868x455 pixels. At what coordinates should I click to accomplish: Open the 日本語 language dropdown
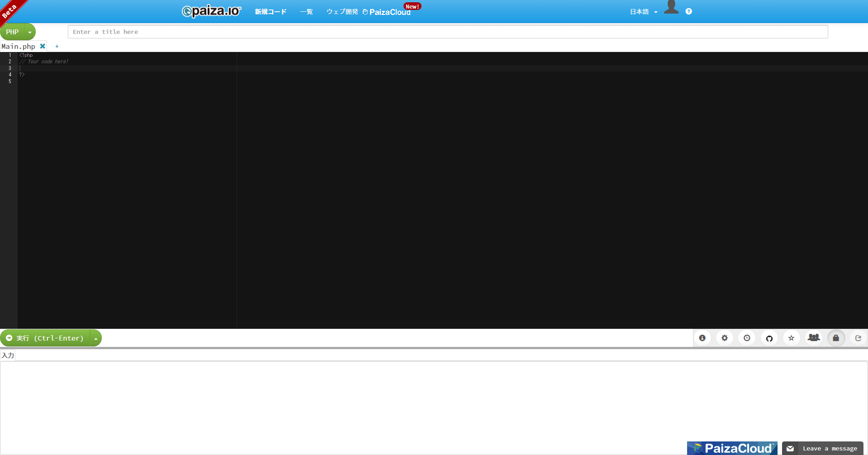click(x=643, y=12)
